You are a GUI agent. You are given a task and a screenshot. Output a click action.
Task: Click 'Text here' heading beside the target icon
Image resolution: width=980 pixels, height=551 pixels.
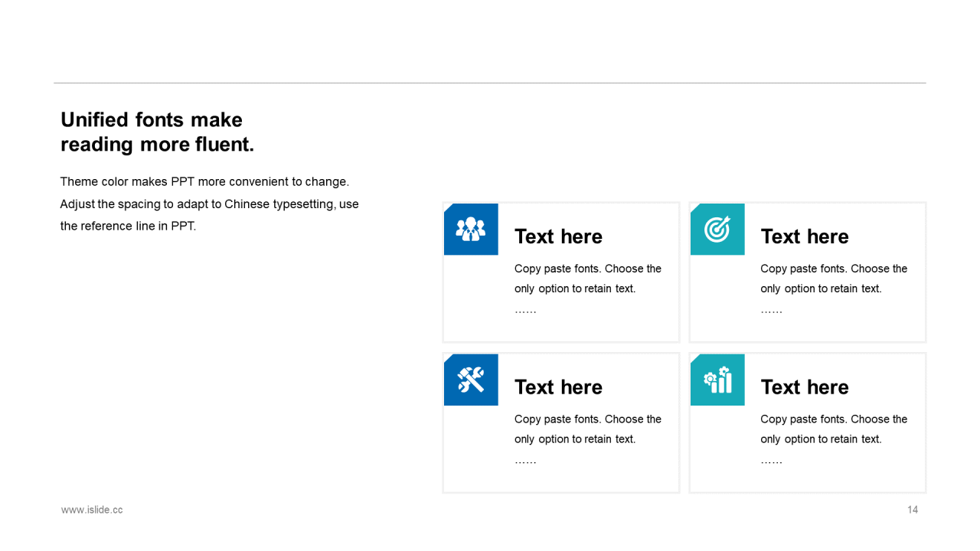pos(805,236)
